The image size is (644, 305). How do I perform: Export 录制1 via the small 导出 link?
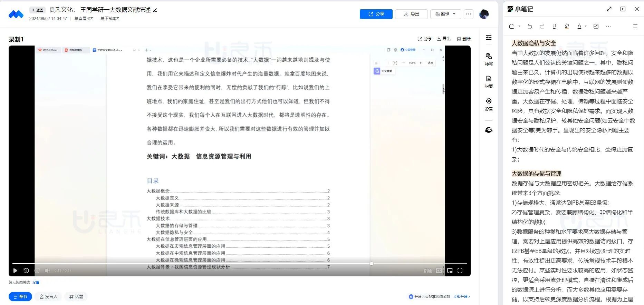pyautogui.click(x=444, y=39)
